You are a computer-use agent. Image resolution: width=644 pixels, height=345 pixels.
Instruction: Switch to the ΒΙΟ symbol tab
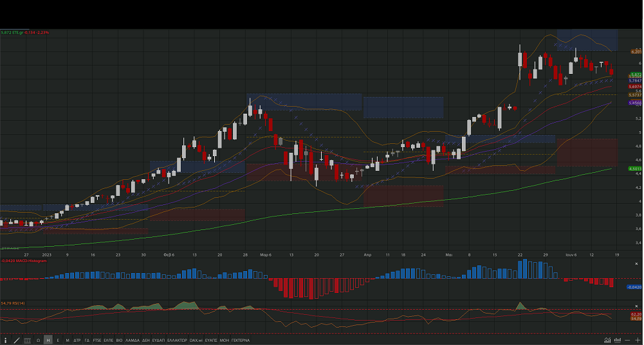pyautogui.click(x=119, y=340)
